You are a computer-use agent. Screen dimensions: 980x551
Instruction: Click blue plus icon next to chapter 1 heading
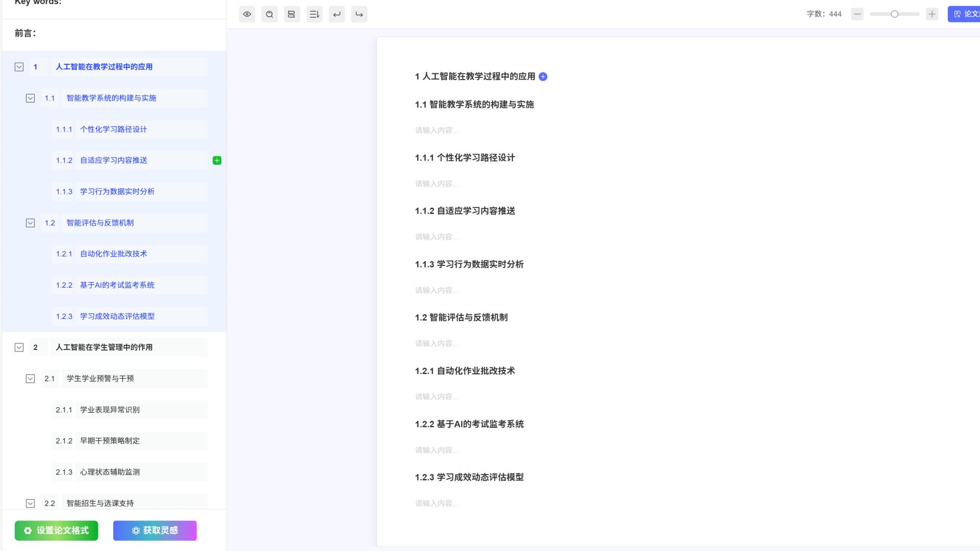tap(543, 77)
